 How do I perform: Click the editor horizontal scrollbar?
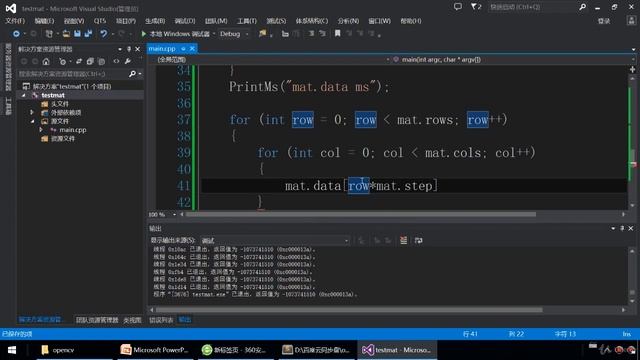(x=361, y=214)
